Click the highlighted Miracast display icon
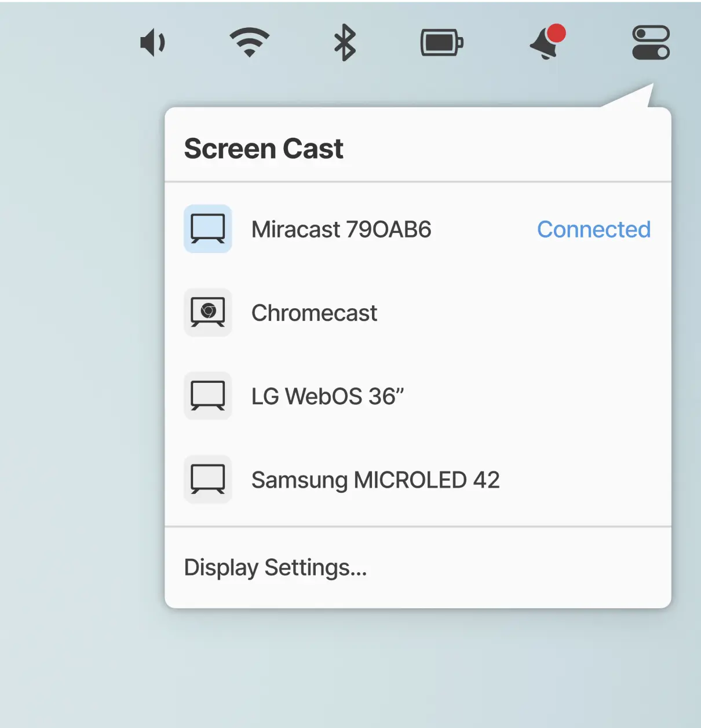 coord(208,229)
